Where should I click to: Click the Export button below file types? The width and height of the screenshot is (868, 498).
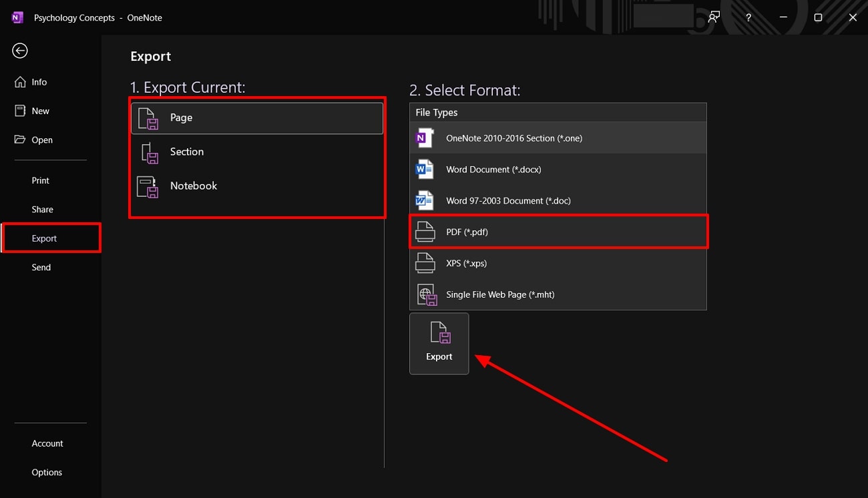[439, 344]
